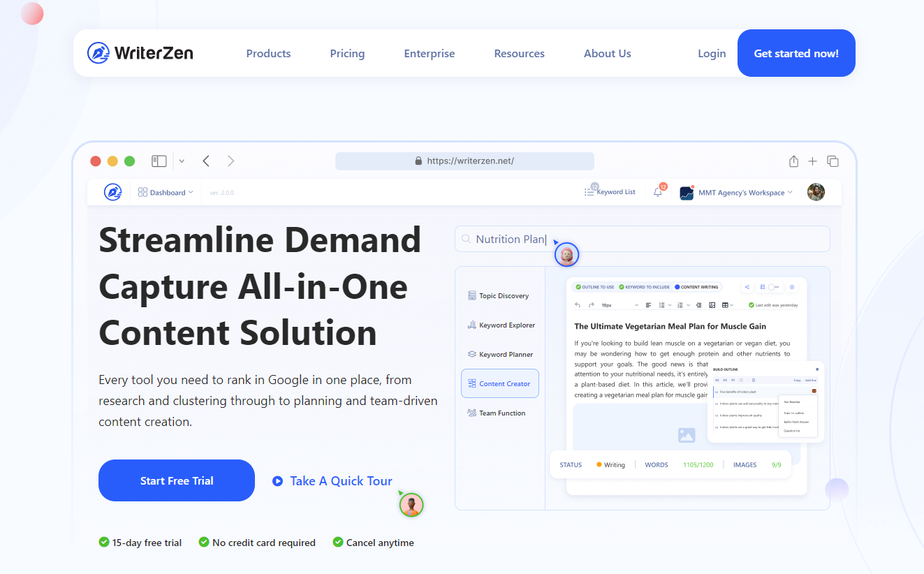The image size is (924, 574).
Task: Click the editor share icon
Action: pos(747,287)
